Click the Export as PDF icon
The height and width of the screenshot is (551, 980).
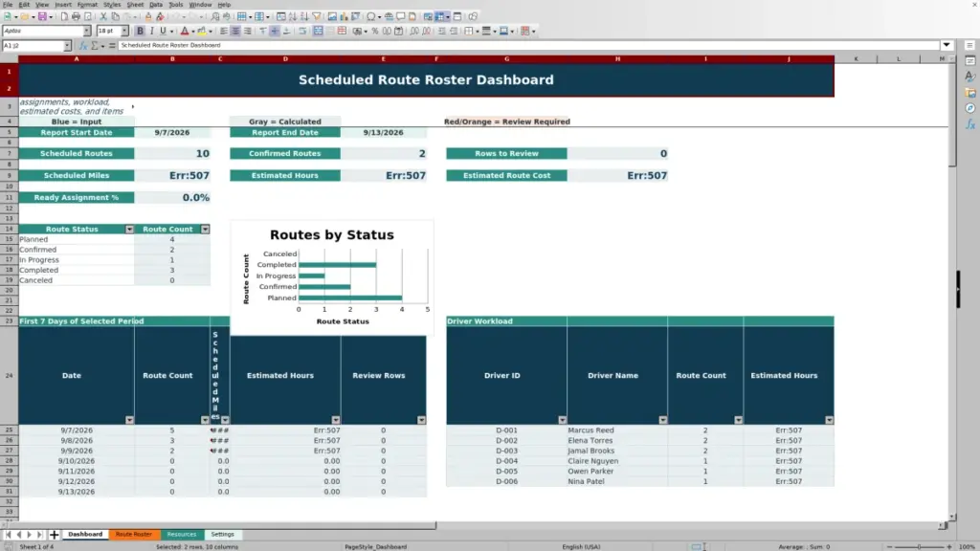pyautogui.click(x=64, y=16)
